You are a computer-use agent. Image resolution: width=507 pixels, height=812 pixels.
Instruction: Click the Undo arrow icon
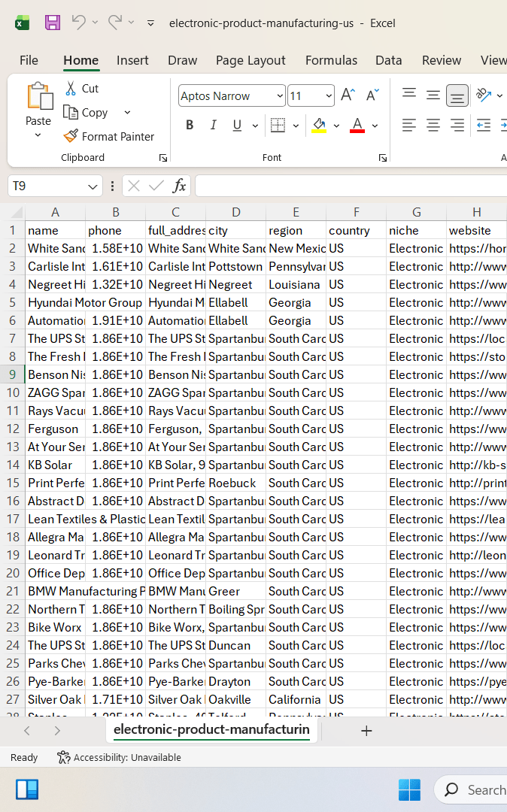[x=79, y=23]
